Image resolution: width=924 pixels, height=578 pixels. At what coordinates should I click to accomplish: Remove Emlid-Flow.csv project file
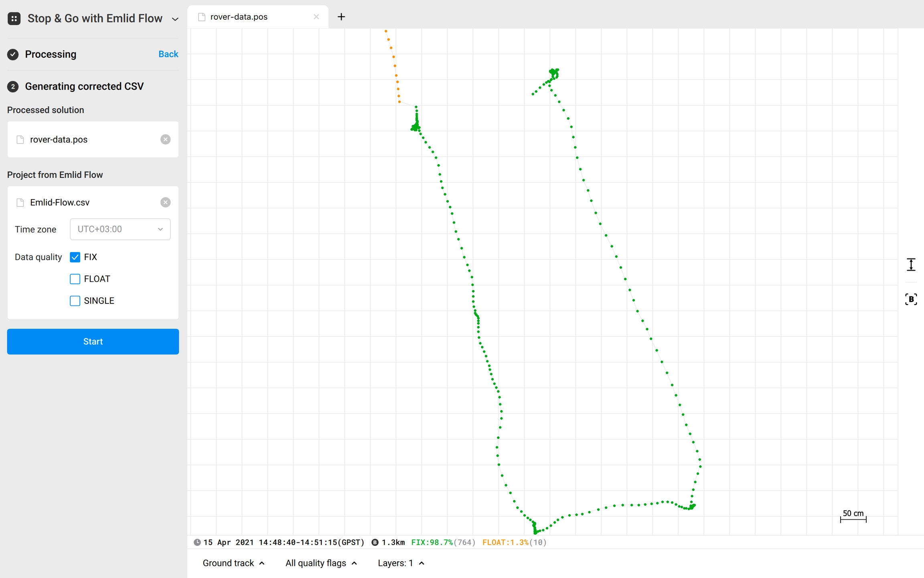165,202
